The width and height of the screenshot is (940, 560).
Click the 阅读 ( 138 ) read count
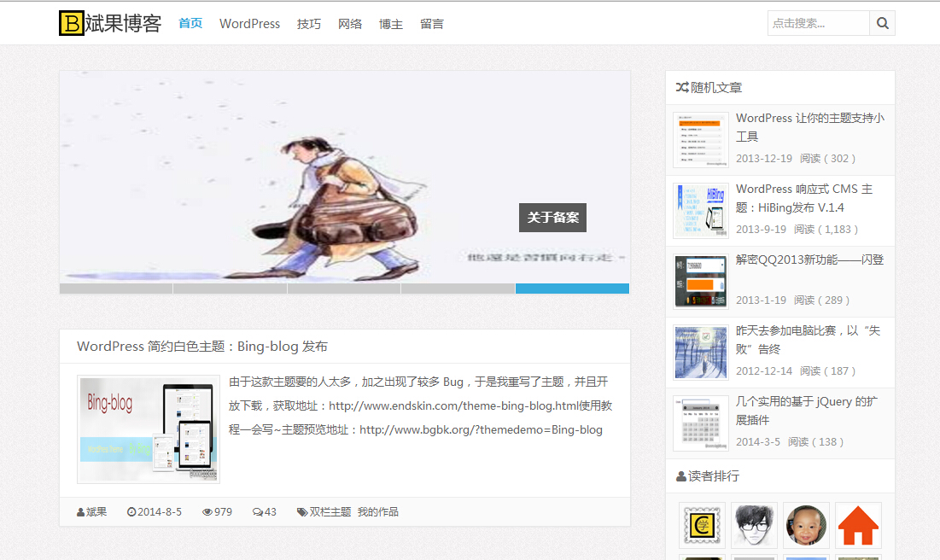815,441
